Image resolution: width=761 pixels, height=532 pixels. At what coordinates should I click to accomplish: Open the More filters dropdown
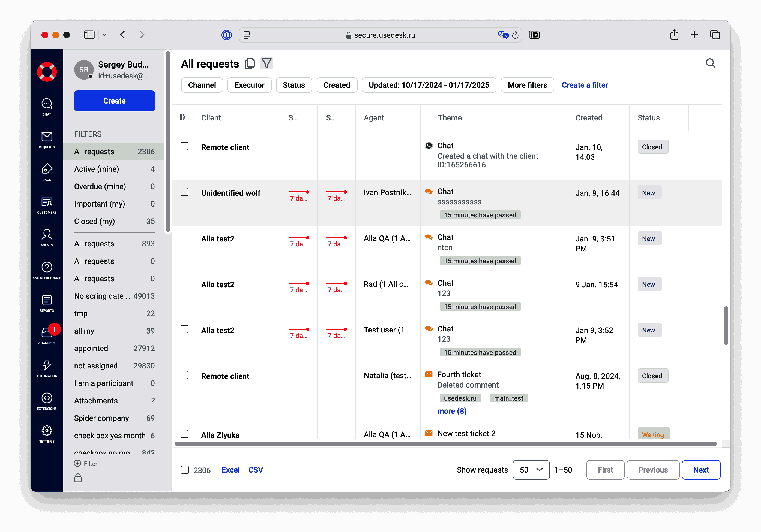(x=527, y=85)
